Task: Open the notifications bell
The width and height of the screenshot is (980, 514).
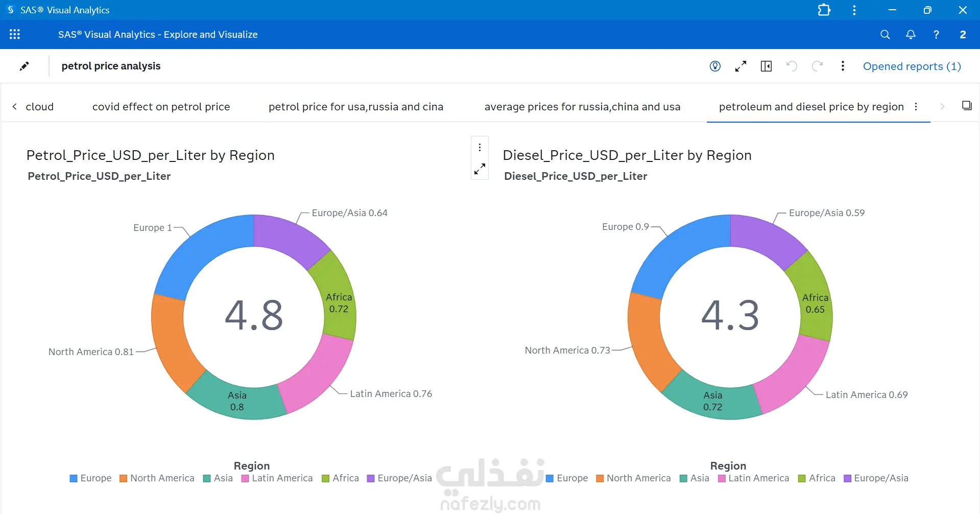Action: [x=911, y=34]
